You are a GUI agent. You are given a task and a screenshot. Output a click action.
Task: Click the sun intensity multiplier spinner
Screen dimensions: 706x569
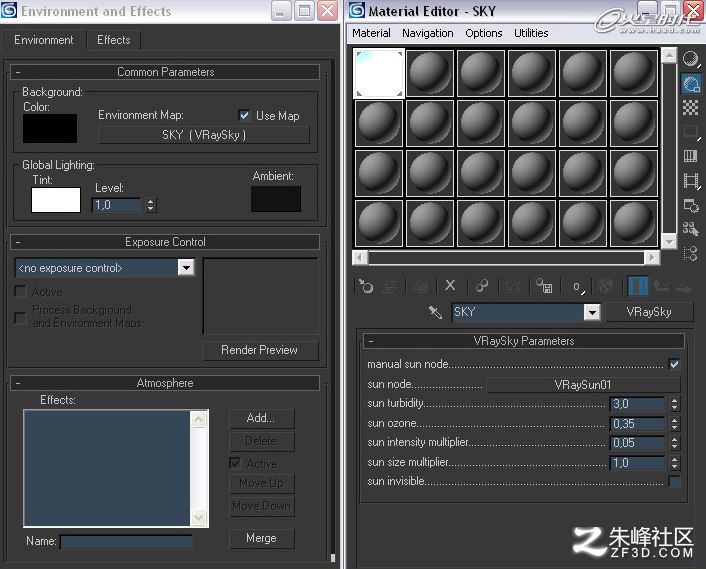click(x=674, y=443)
